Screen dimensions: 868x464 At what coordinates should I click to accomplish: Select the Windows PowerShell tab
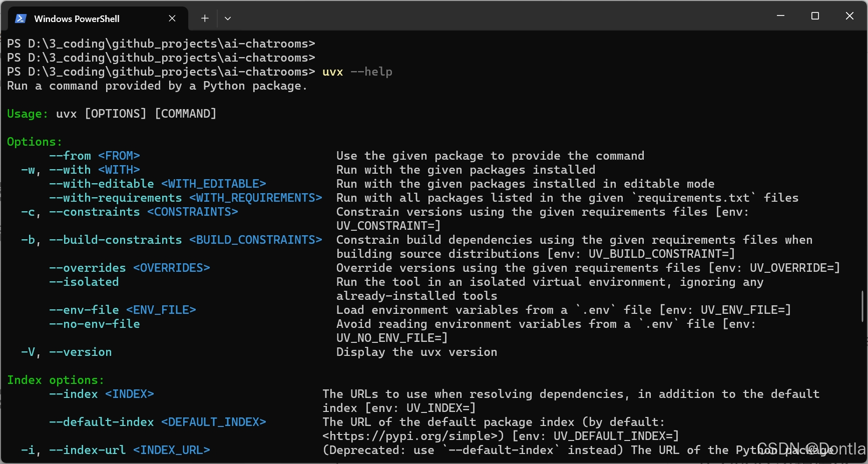tap(76, 19)
